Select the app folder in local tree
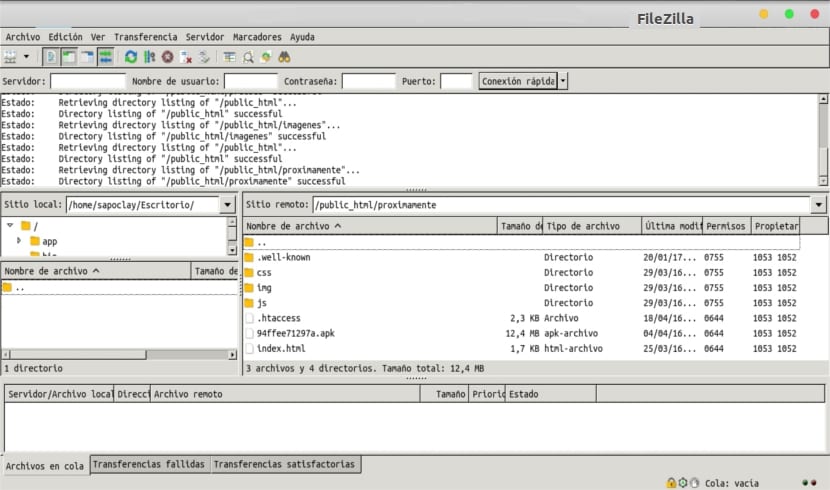This screenshot has height=490, width=830. click(x=49, y=241)
